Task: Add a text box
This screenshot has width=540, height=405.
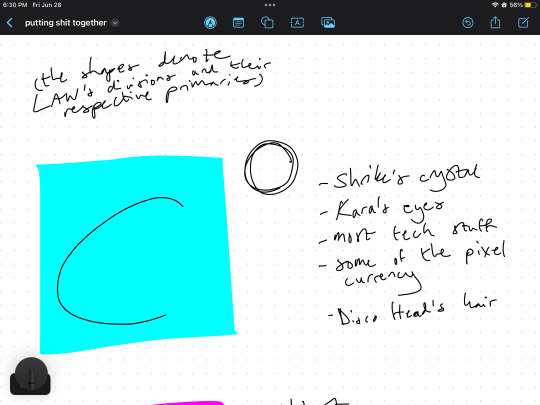Action: coord(297,23)
